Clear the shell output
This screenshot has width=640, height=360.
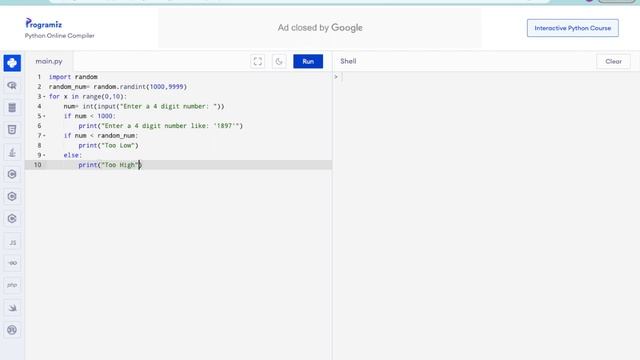(x=613, y=61)
